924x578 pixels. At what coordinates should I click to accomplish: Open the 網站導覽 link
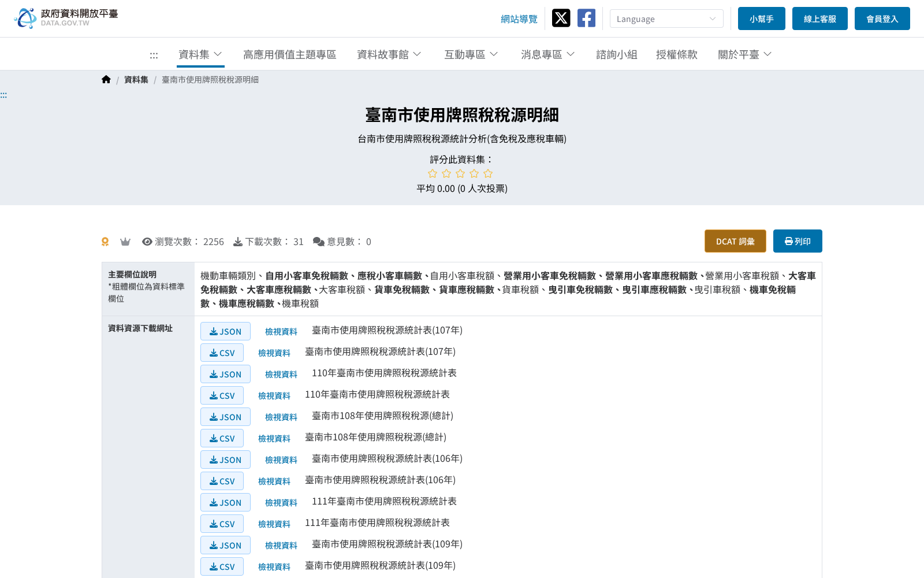[519, 19]
